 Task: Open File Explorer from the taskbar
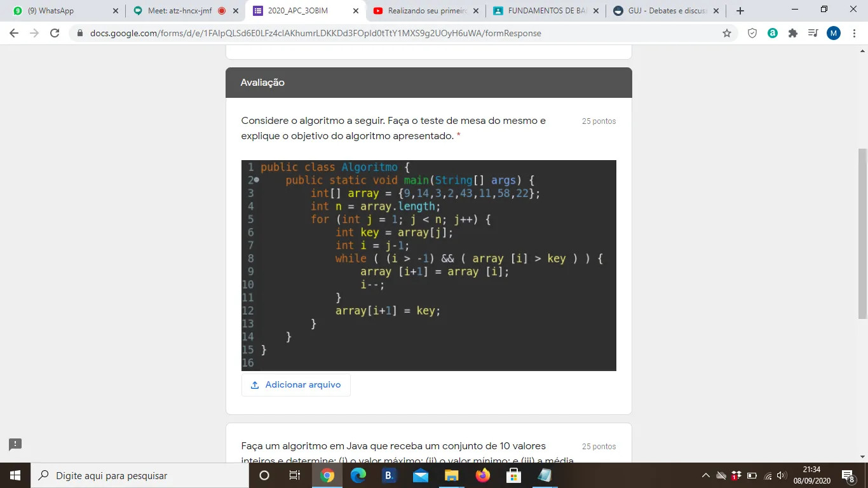point(451,475)
